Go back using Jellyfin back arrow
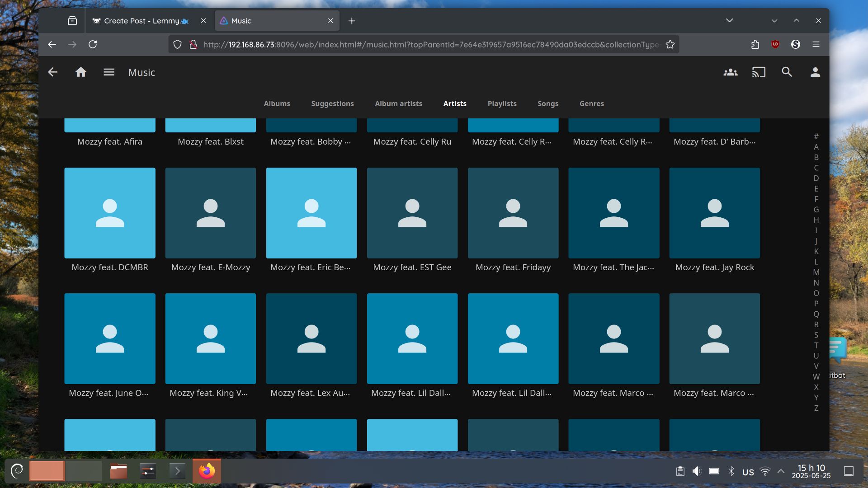Image resolution: width=868 pixels, height=488 pixels. 52,72
